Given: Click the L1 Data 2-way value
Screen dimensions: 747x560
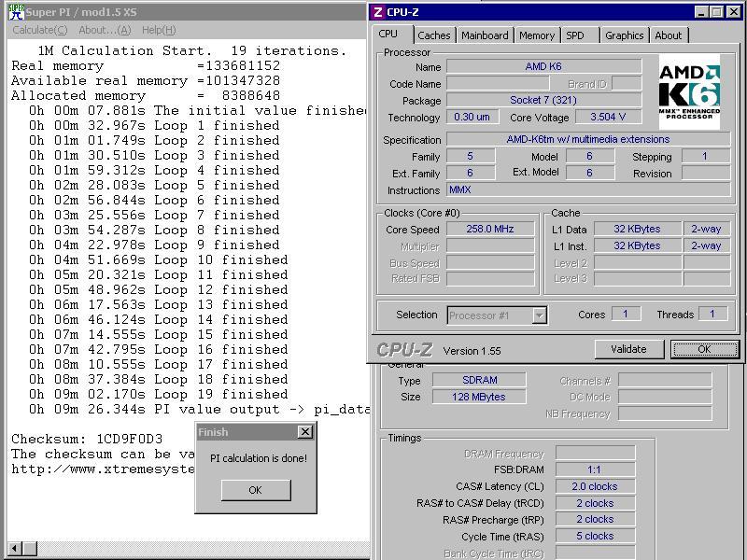Looking at the screenshot, I should [707, 229].
